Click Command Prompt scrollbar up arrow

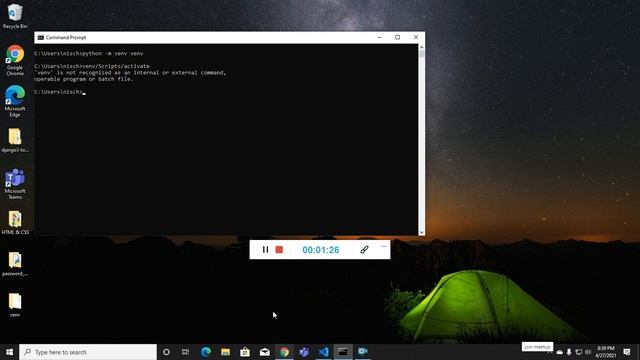tap(421, 47)
